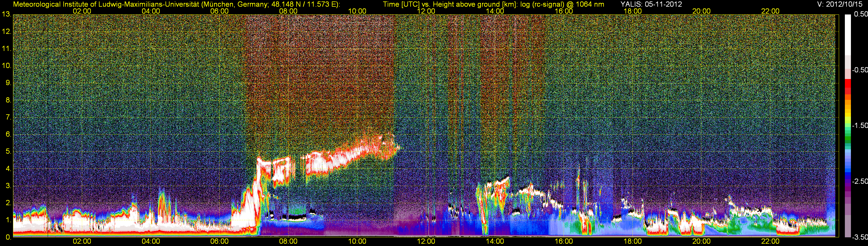Screen dimensions: 868x246
Task: Click the Meteorological Institute of Ludwig-Maximilians-Universität title text
Action: (x=176, y=4)
